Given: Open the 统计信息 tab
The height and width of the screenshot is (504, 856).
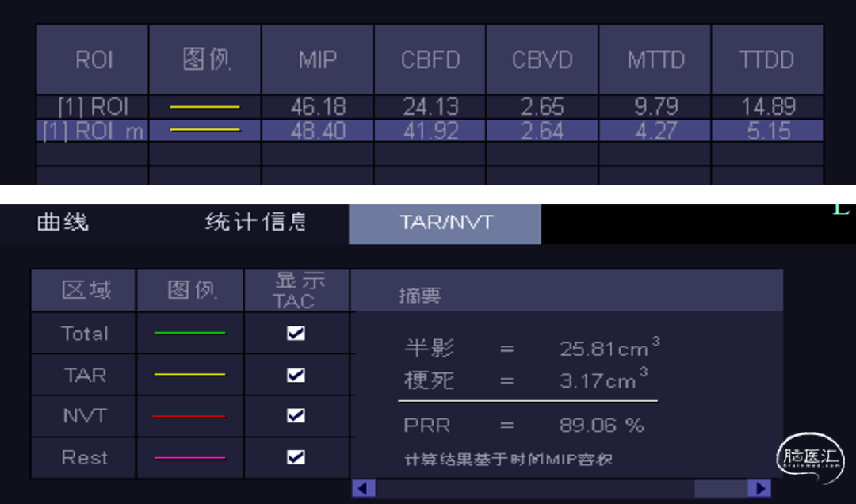Looking at the screenshot, I should click(255, 223).
